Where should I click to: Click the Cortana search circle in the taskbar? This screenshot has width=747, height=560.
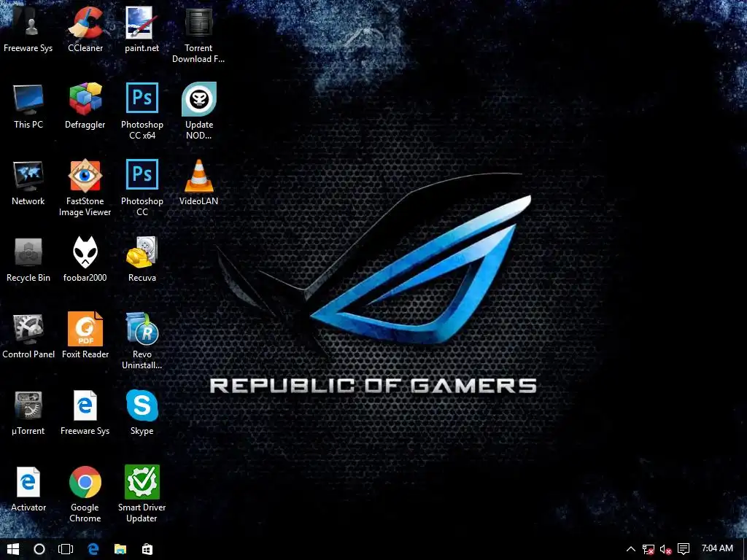click(x=39, y=549)
